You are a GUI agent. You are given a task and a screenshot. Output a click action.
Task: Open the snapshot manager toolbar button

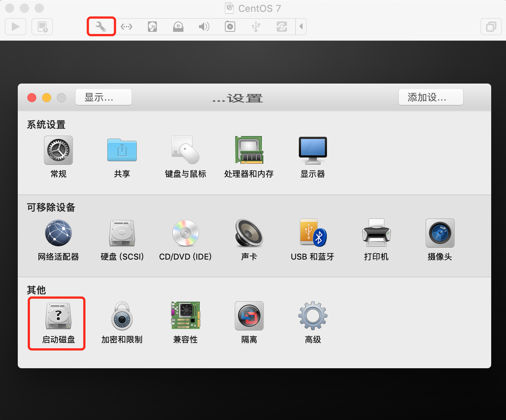pyautogui.click(x=42, y=27)
